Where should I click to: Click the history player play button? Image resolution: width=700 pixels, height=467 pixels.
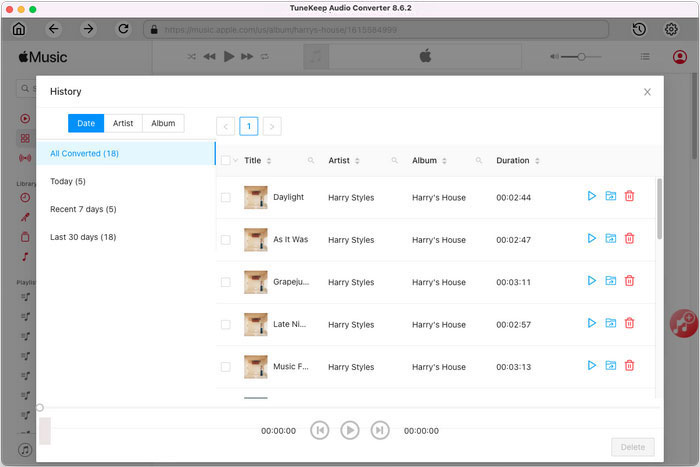(x=350, y=430)
